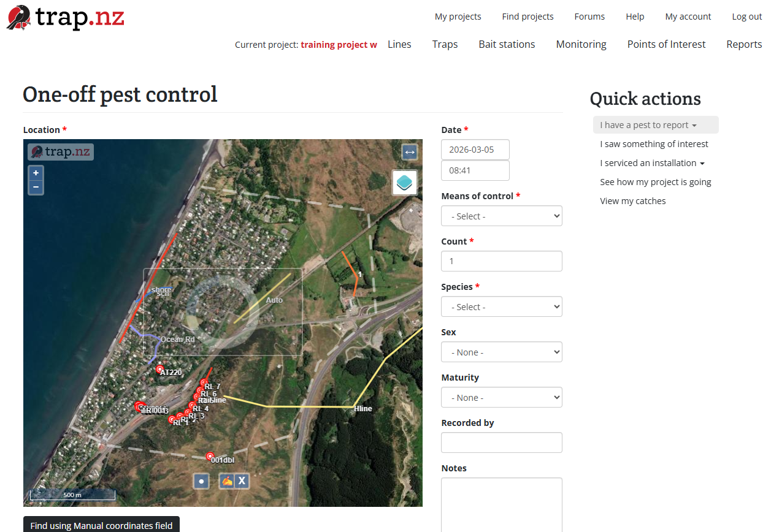This screenshot has height=532, width=771.
Task: Open the Species dropdown
Action: tap(501, 307)
